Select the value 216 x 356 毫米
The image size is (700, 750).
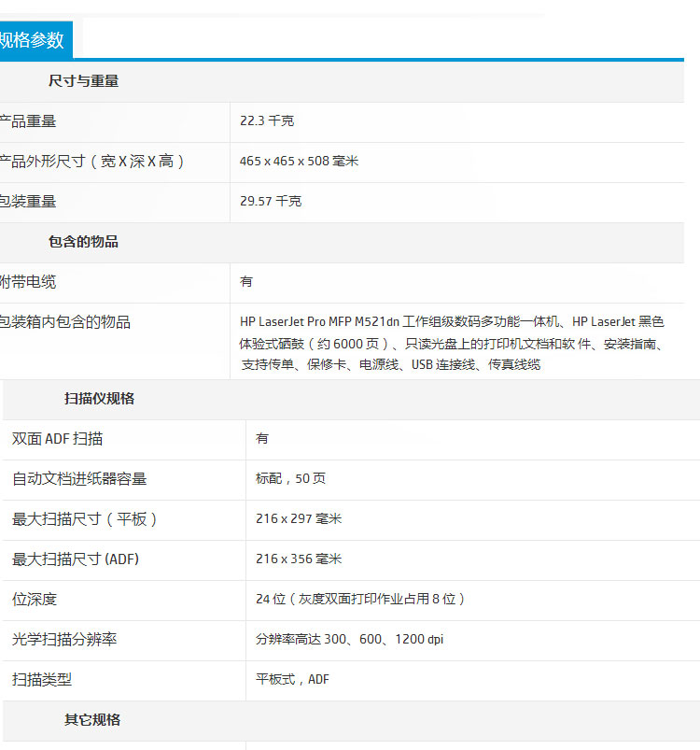[299, 559]
